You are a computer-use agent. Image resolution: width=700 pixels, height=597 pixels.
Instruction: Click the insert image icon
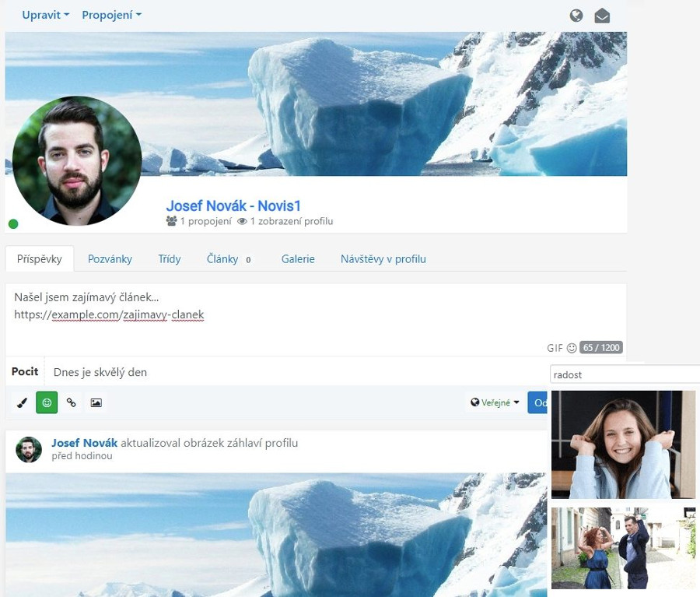96,402
